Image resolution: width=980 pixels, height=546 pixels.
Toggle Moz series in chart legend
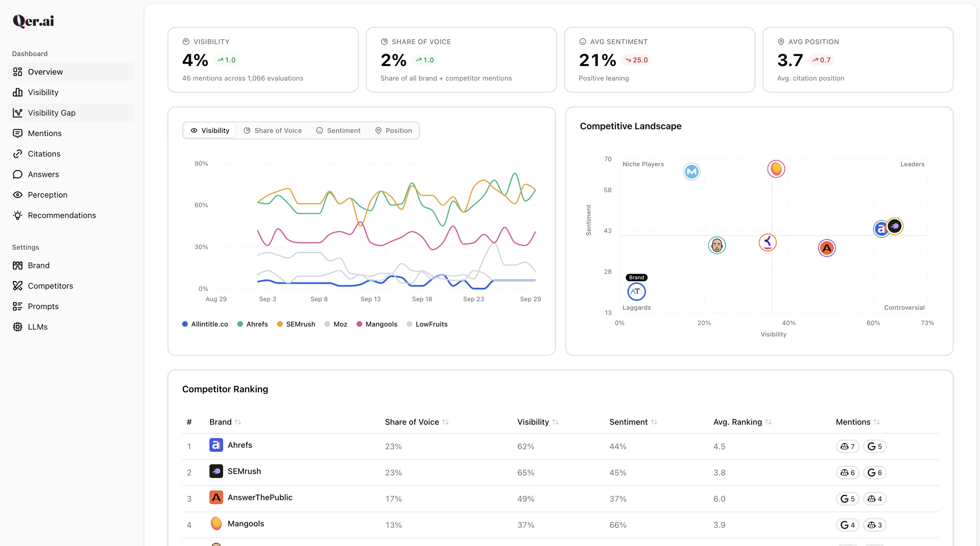[335, 324]
